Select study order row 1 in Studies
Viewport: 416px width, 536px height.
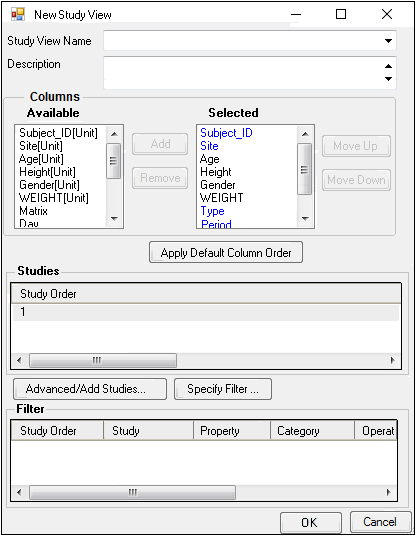pos(205,312)
